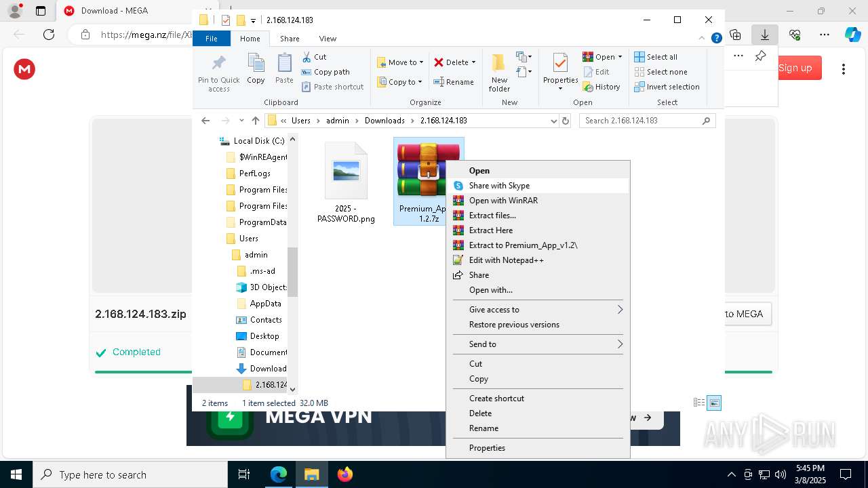Choose Restore previous versions
Screen dimensions: 868x488
pos(539,325)
